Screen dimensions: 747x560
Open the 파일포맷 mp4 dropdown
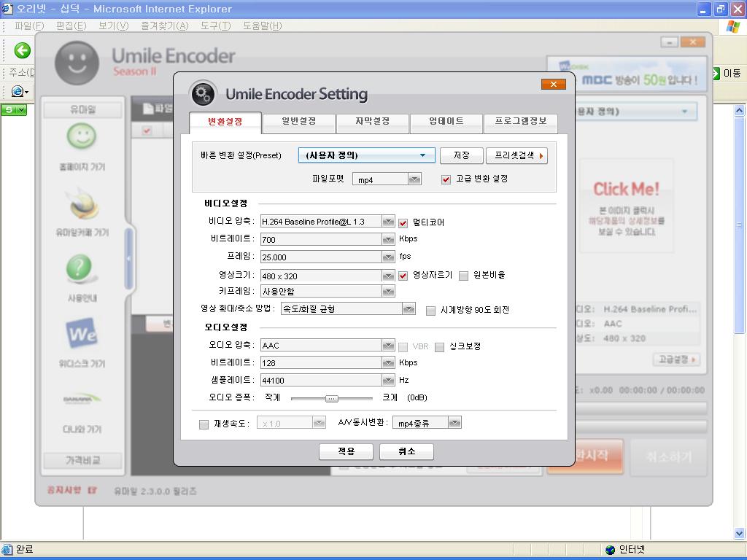(387, 179)
